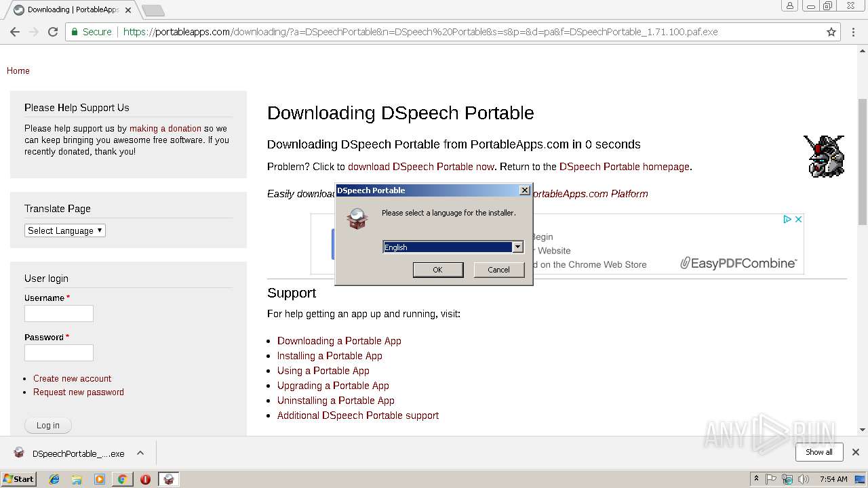Click the Username input field
Screen dimensions: 868x488
59,313
